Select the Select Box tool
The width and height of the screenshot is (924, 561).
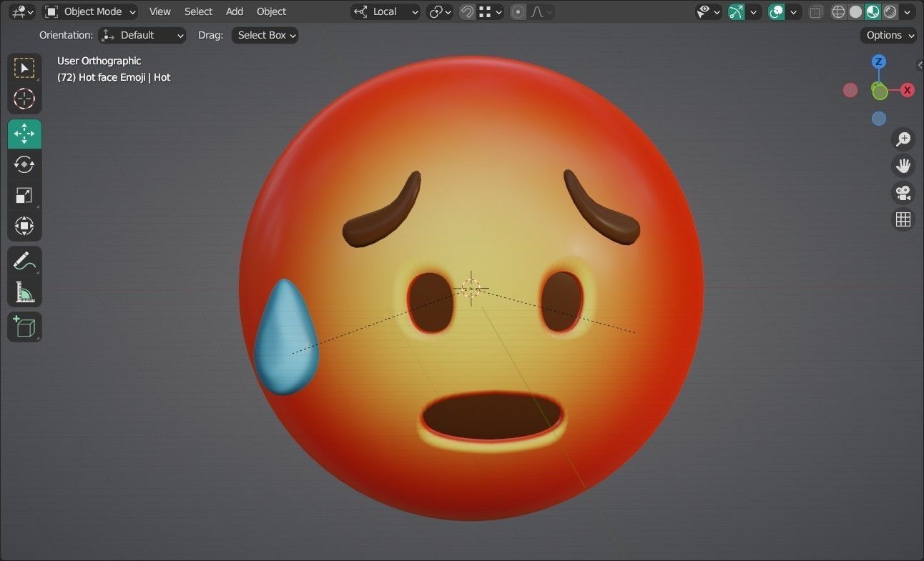(x=24, y=68)
